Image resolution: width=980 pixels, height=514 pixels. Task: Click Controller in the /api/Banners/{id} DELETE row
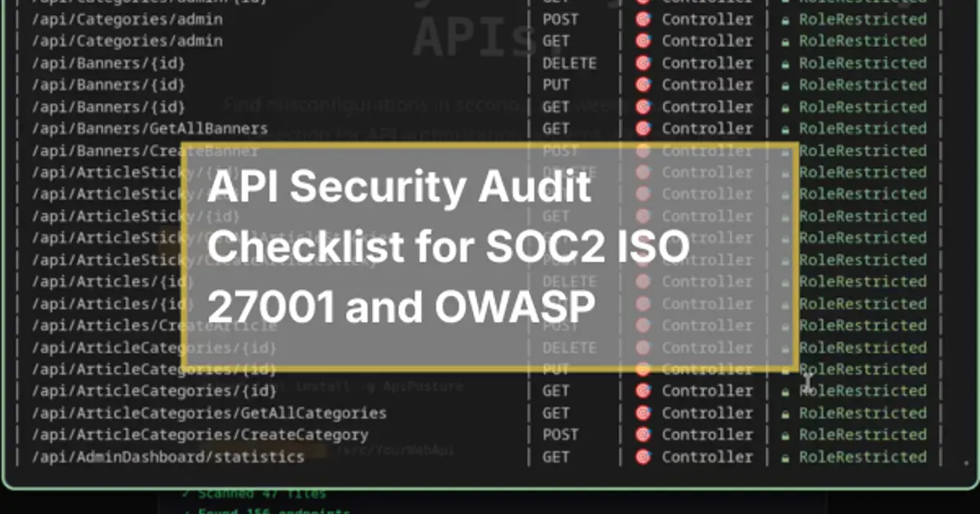[x=707, y=63]
